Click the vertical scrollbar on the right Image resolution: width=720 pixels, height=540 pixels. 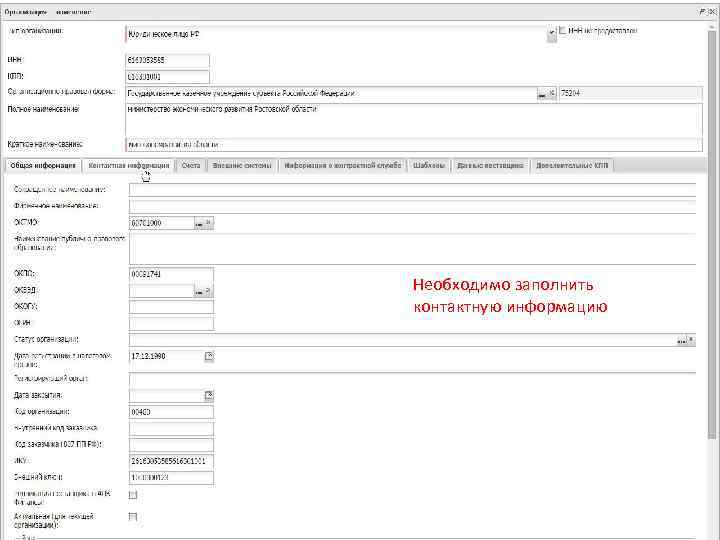pos(712,233)
